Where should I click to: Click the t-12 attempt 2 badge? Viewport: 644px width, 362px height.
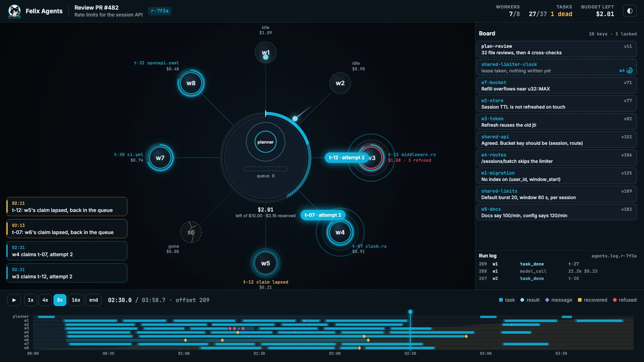click(x=347, y=158)
